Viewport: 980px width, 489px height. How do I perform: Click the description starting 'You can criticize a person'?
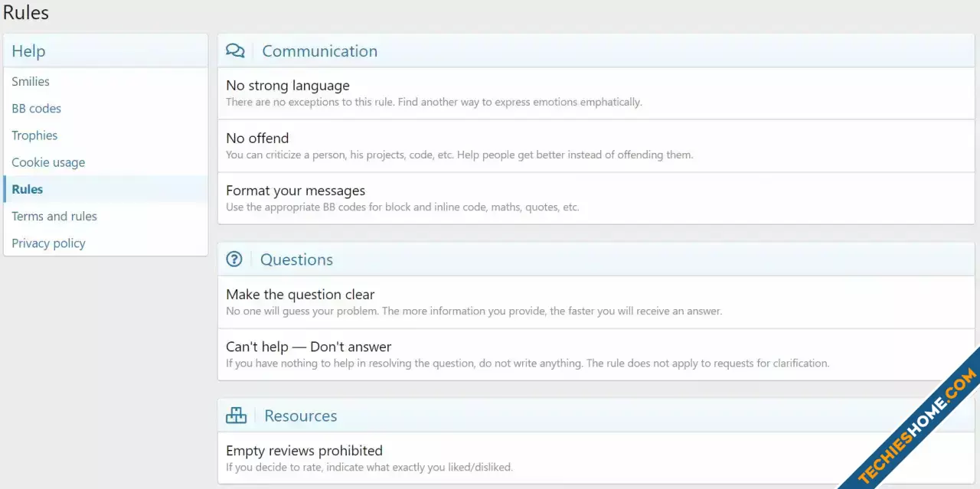pos(459,155)
